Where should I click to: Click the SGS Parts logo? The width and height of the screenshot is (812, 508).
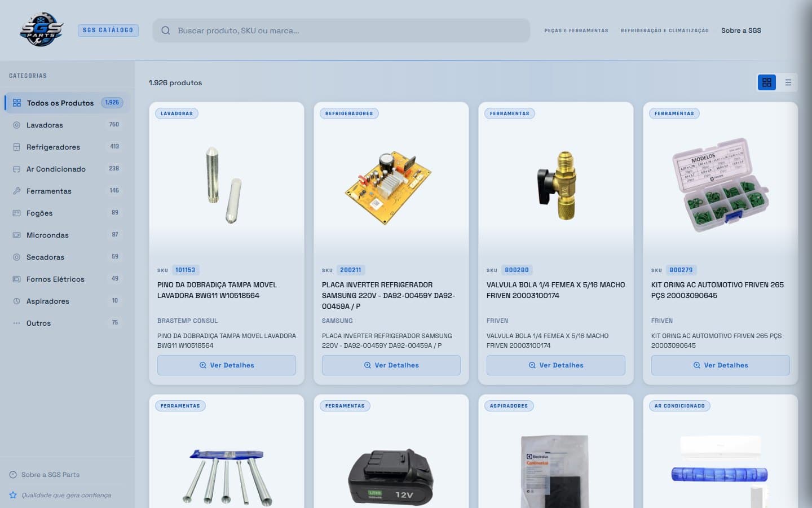pos(42,30)
